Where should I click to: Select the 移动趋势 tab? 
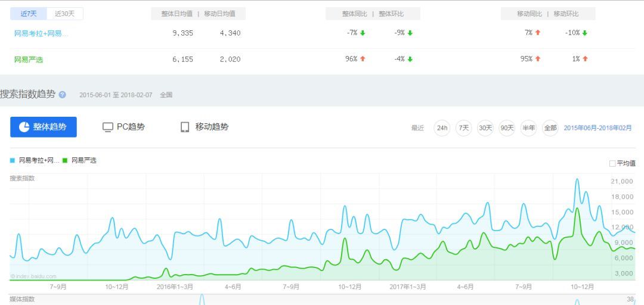205,127
